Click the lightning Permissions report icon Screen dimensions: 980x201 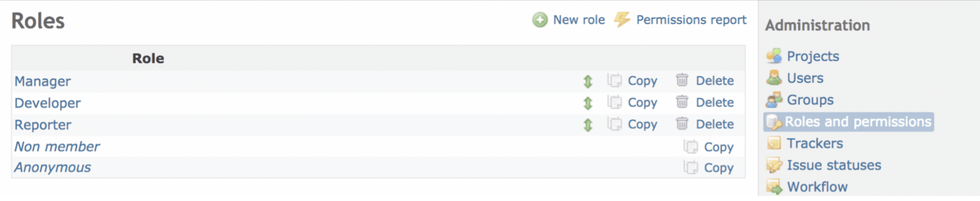click(622, 20)
